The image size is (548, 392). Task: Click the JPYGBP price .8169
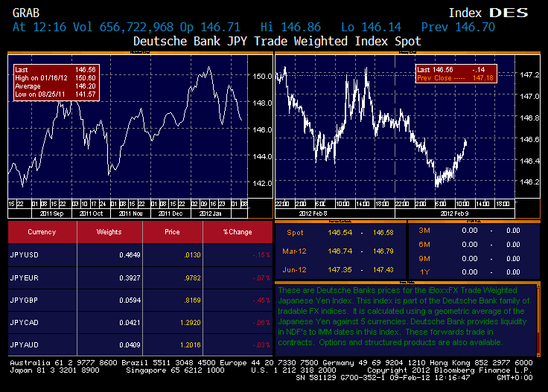(192, 301)
